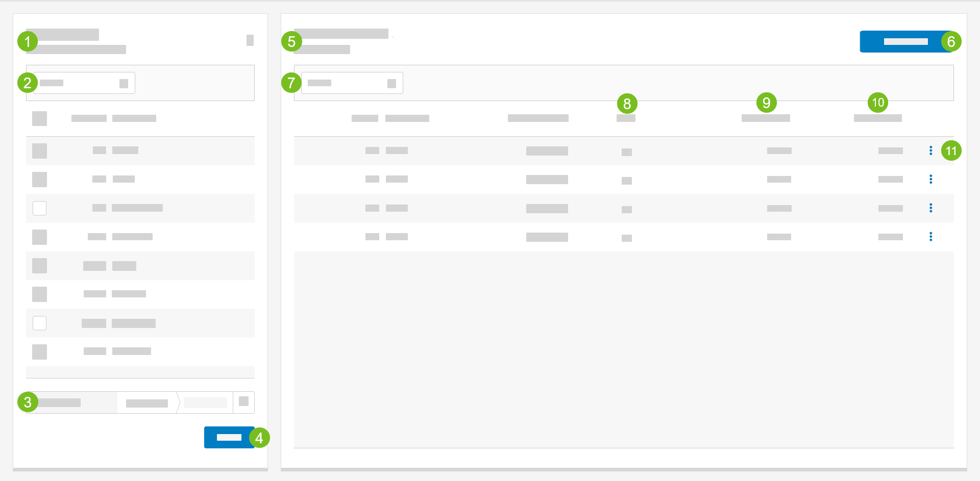980x481 pixels.
Task: Open the last table row's kebab menu
Action: pyautogui.click(x=931, y=236)
